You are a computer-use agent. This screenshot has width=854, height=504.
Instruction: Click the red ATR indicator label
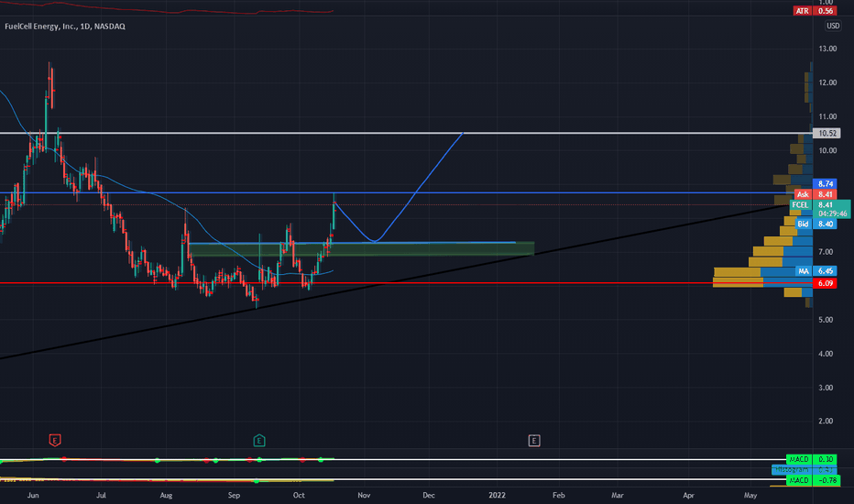tap(803, 11)
